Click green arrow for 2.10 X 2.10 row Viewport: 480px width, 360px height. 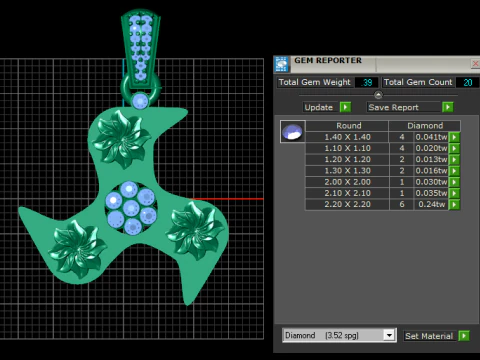(x=454, y=193)
